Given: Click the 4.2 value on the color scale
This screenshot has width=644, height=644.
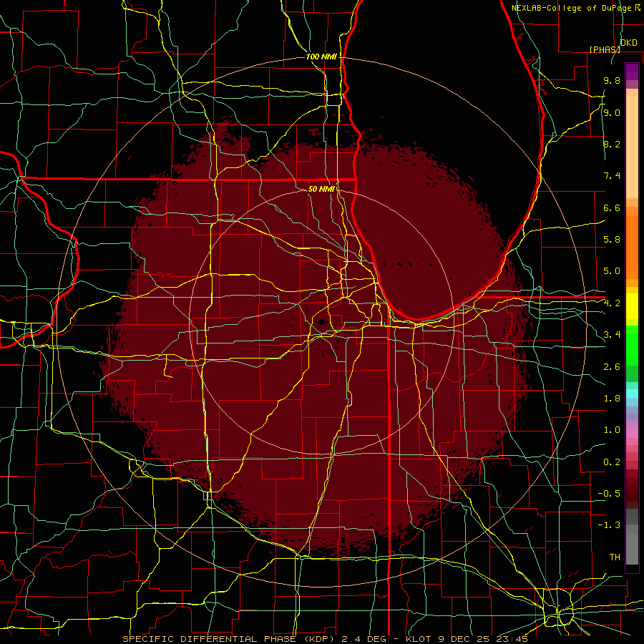Looking at the screenshot, I should point(612,303).
